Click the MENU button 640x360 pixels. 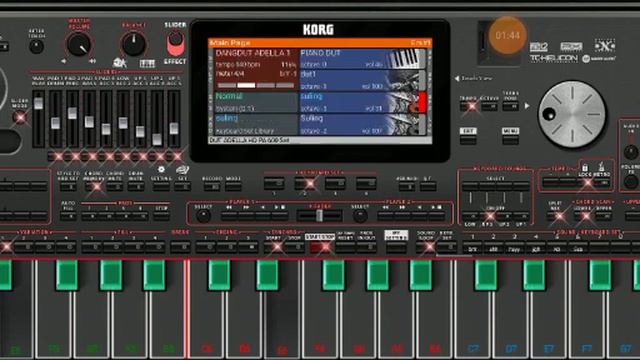tap(511, 140)
